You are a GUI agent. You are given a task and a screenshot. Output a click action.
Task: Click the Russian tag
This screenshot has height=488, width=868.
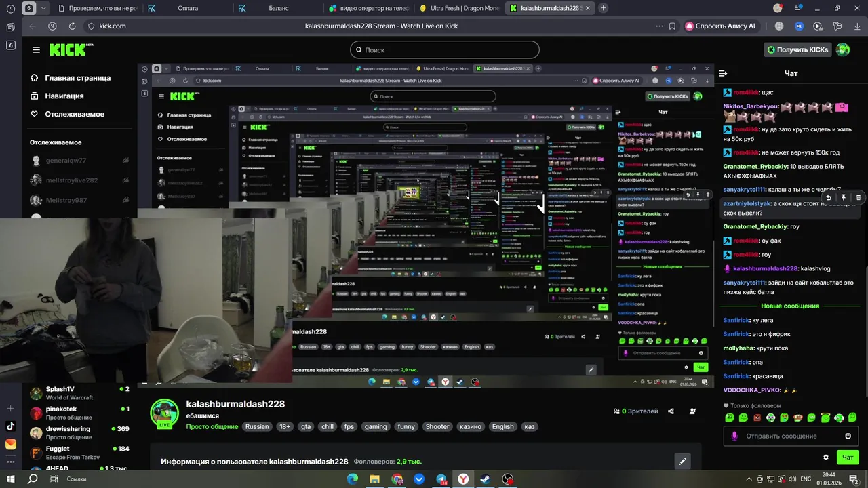257,426
